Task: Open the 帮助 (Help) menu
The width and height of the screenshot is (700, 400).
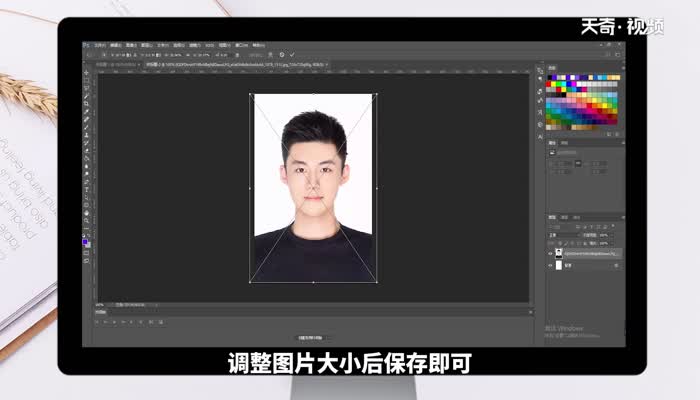Action: [x=258, y=45]
